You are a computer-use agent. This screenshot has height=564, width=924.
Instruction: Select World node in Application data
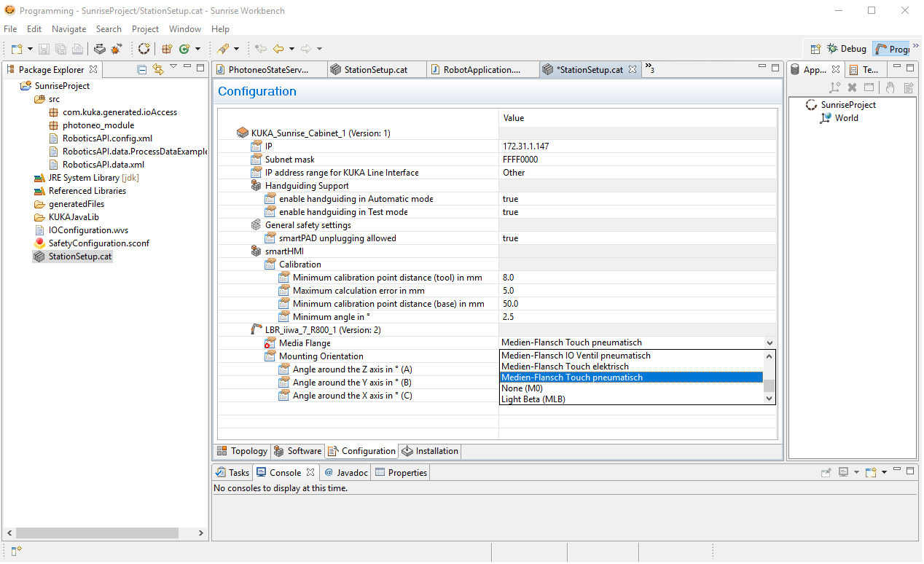(846, 118)
